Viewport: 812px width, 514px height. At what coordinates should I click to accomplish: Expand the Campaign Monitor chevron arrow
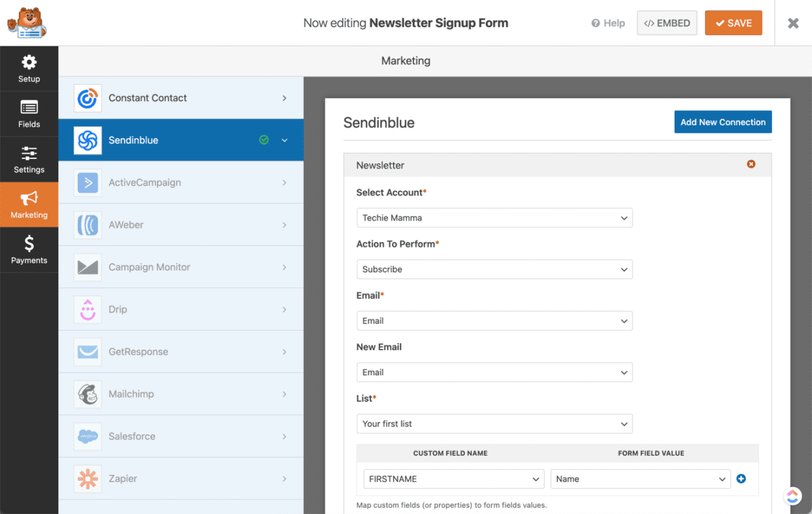285,267
